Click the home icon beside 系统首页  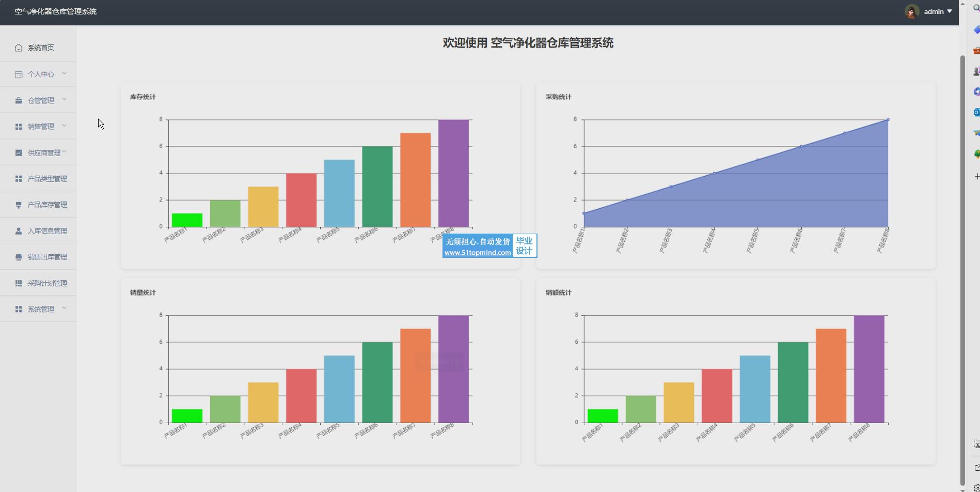pyautogui.click(x=19, y=48)
